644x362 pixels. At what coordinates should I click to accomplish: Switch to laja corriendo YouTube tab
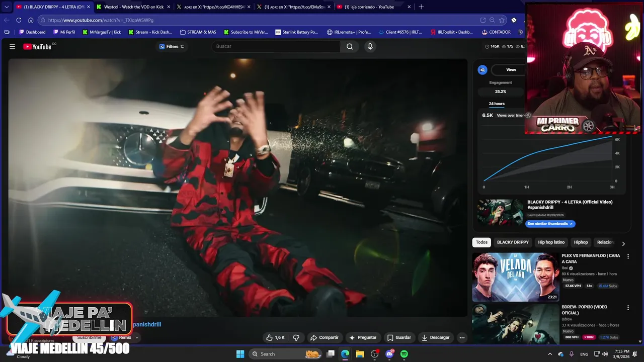(x=373, y=7)
